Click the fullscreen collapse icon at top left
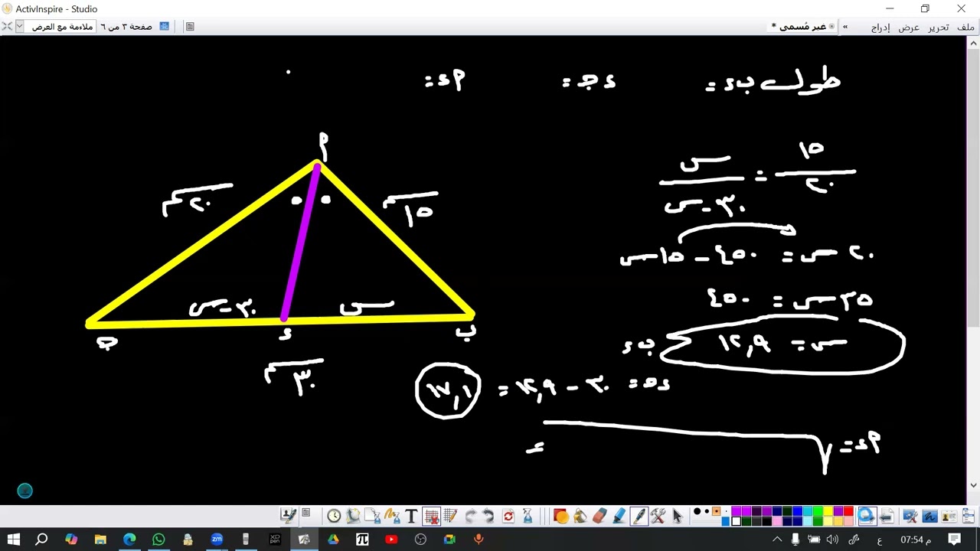The image size is (980, 551). click(x=6, y=27)
